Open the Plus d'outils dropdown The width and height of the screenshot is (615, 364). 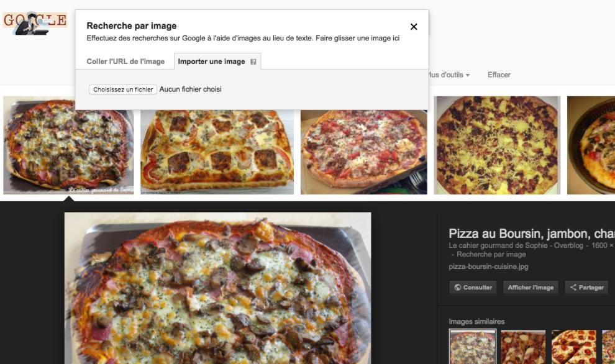[x=449, y=75]
